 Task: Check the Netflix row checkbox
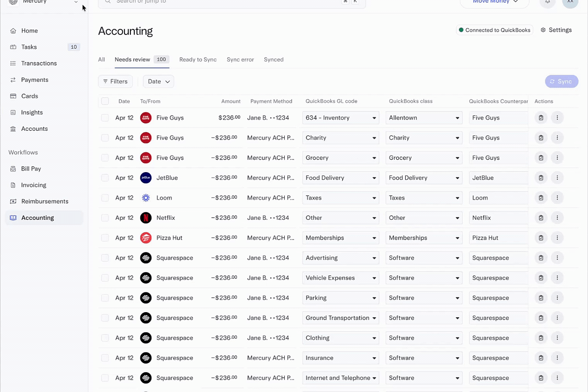point(105,218)
